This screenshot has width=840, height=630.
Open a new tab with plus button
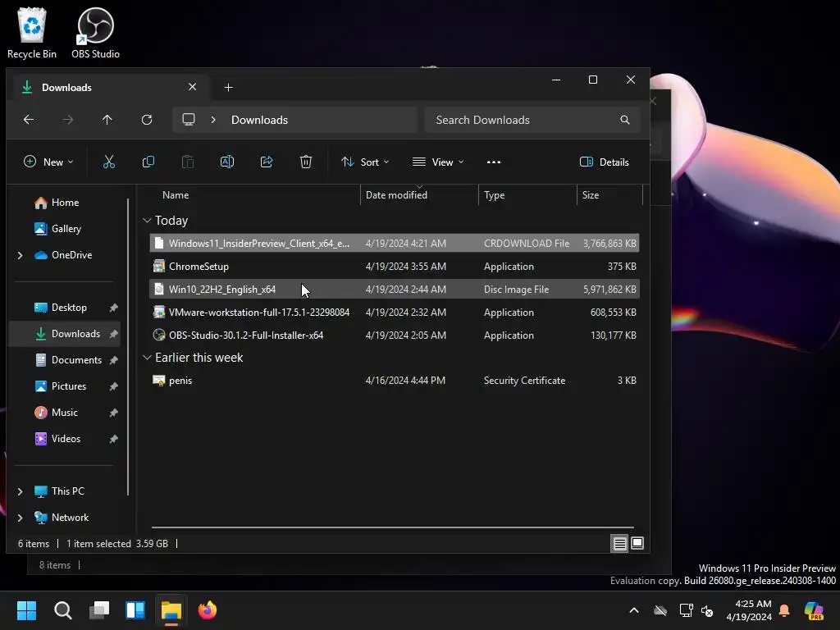point(228,87)
